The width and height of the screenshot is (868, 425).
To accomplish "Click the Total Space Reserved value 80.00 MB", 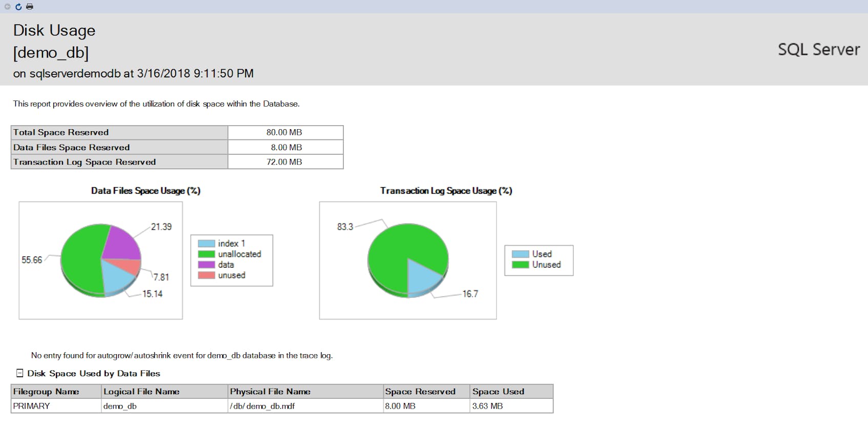I will pyautogui.click(x=284, y=132).
